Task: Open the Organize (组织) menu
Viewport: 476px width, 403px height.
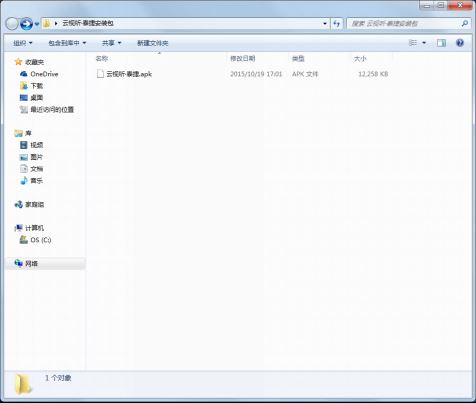Action: (23, 43)
